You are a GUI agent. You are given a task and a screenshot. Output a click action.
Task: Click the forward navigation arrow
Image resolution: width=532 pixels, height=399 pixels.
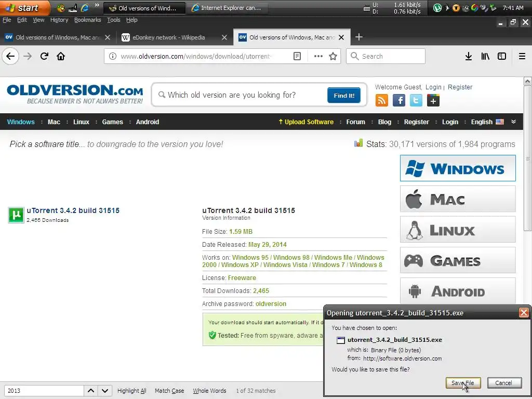[x=28, y=56]
